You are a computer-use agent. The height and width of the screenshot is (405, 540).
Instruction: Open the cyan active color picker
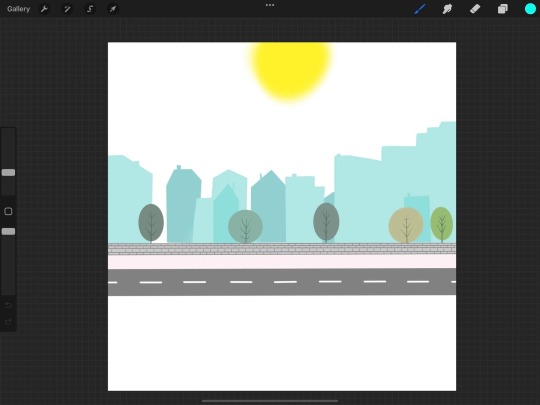[530, 9]
